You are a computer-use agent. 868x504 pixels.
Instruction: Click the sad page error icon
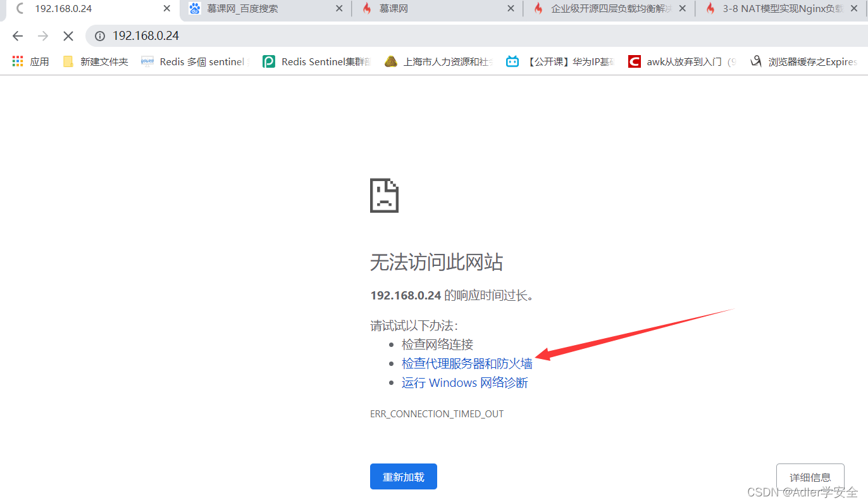pyautogui.click(x=384, y=196)
